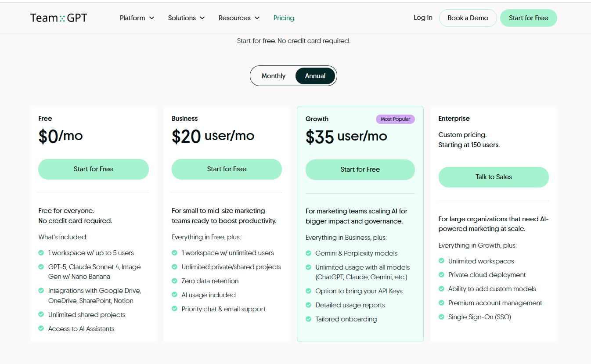Click the 'Free' plan heading
This screenshot has width=591, height=364.
[45, 119]
